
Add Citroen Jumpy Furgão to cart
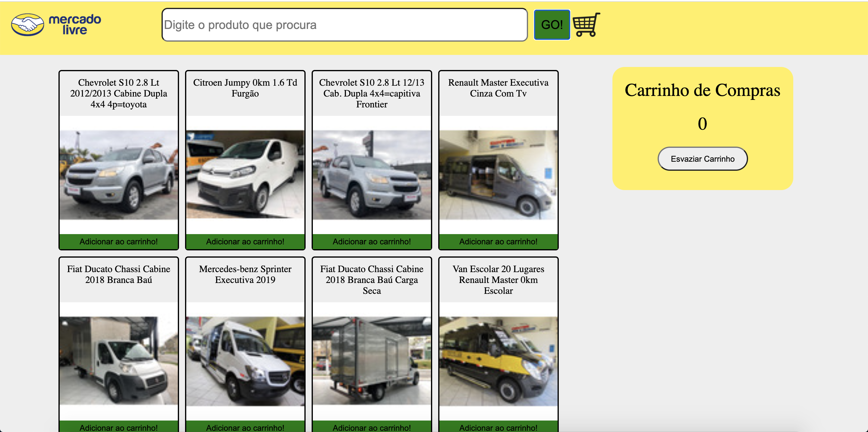(245, 241)
